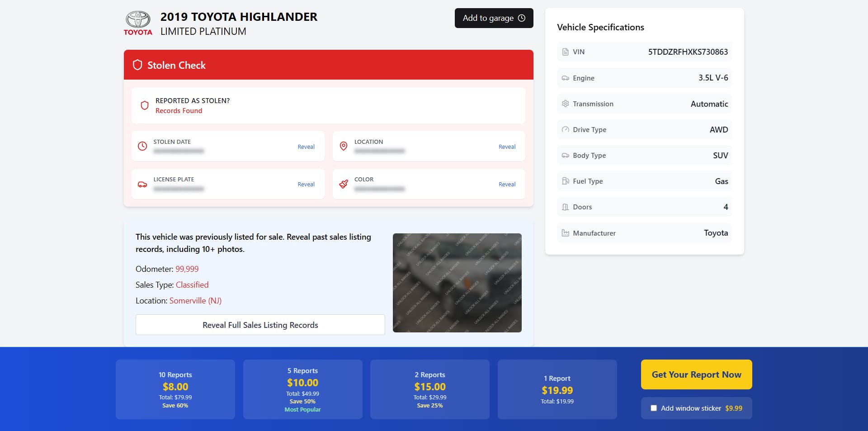This screenshot has width=868, height=431.
Task: Click the Toyota logo
Action: coord(138,23)
